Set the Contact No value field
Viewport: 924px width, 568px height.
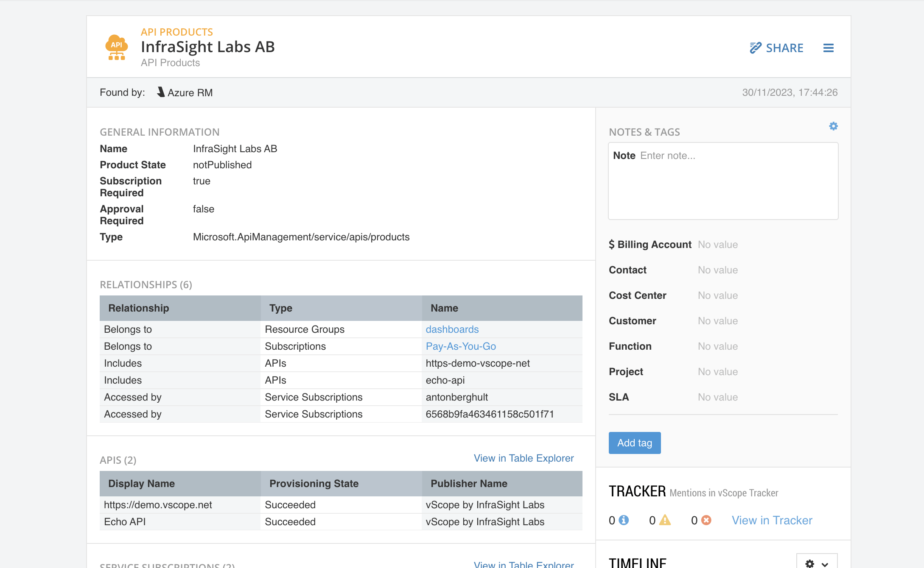(x=718, y=270)
